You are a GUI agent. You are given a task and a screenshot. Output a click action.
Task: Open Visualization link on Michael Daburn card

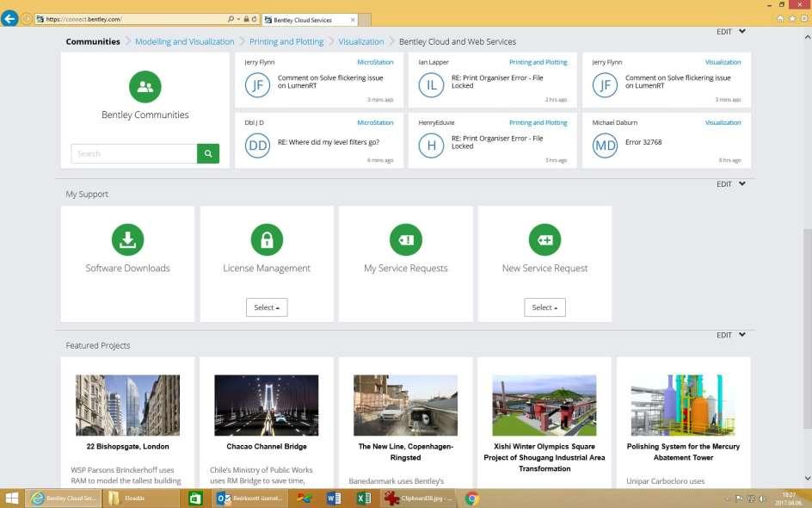tap(723, 123)
